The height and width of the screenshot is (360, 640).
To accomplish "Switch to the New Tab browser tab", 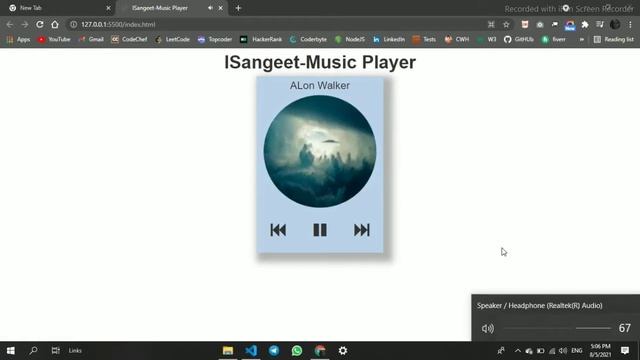I will click(57, 8).
